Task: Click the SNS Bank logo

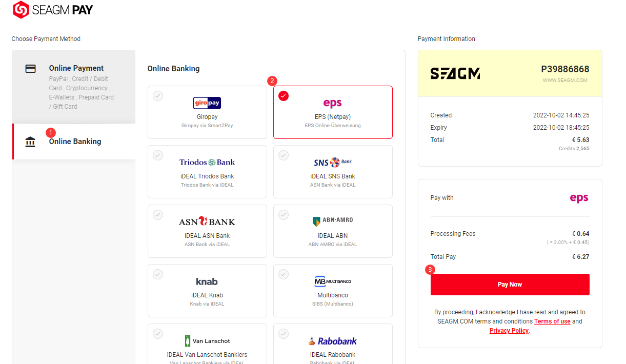Action: tap(333, 163)
